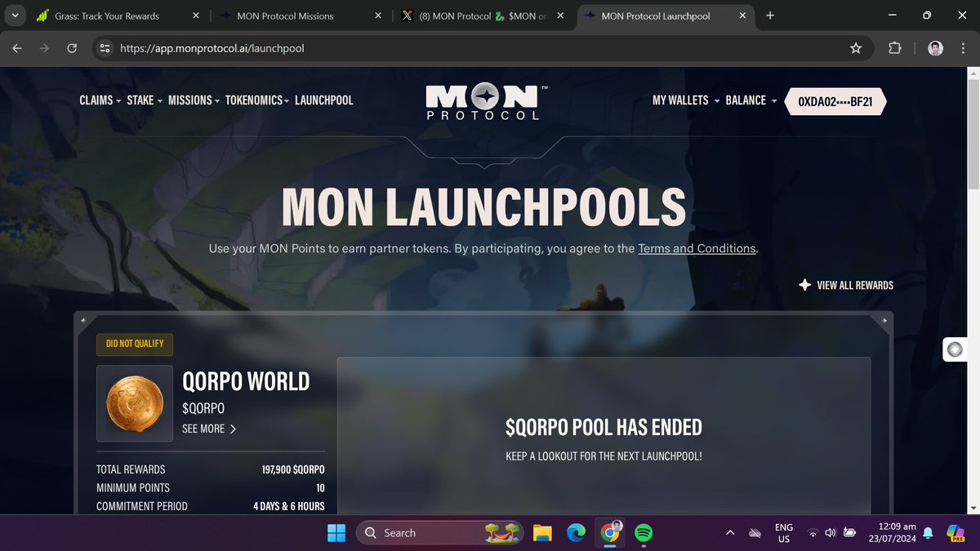Expand the TOKENOMICS dropdown menu
Viewport: 980px width, 551px height.
[x=258, y=100]
